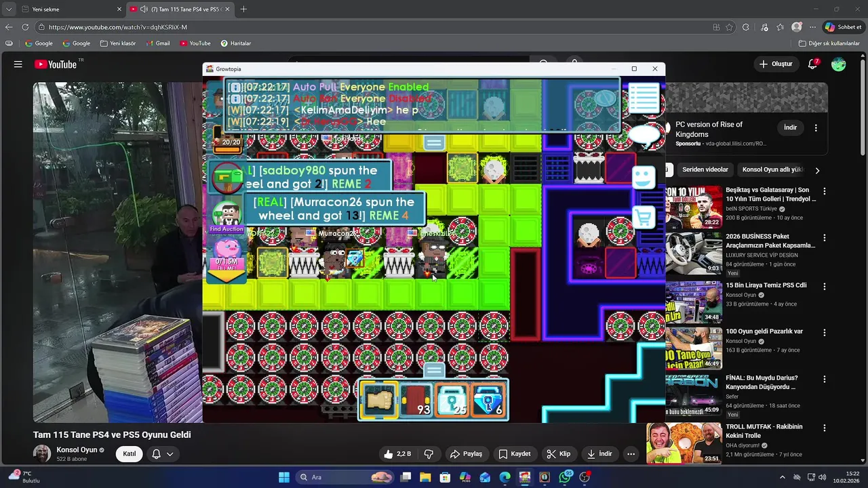Viewport: 868px width, 488px height.
Task: Select the diamond lock item with count 6
Action: (x=488, y=399)
